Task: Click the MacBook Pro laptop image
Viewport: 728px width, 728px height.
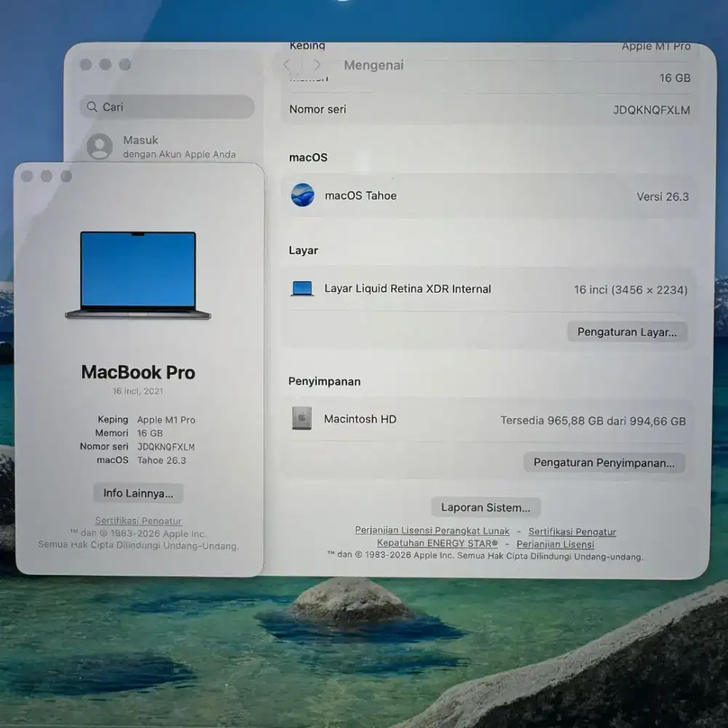Action: (137, 275)
